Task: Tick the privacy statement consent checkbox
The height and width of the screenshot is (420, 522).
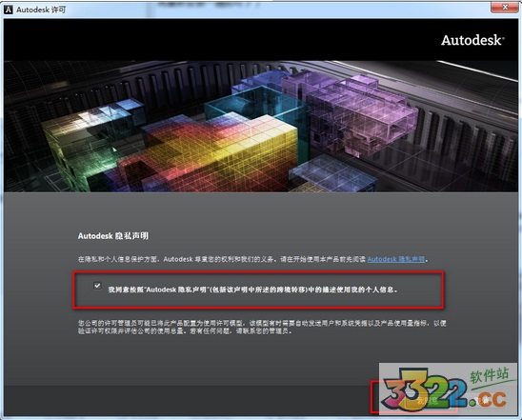Action: pyautogui.click(x=97, y=286)
